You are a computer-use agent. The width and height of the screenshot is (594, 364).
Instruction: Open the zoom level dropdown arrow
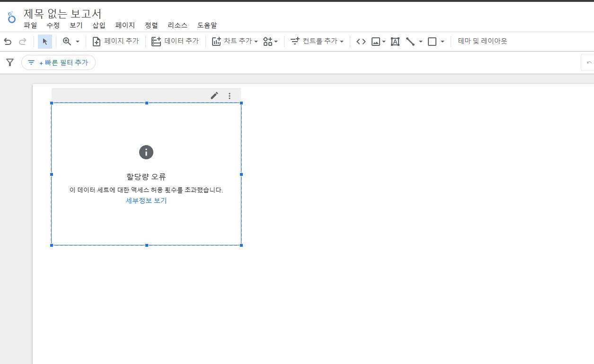(78, 42)
